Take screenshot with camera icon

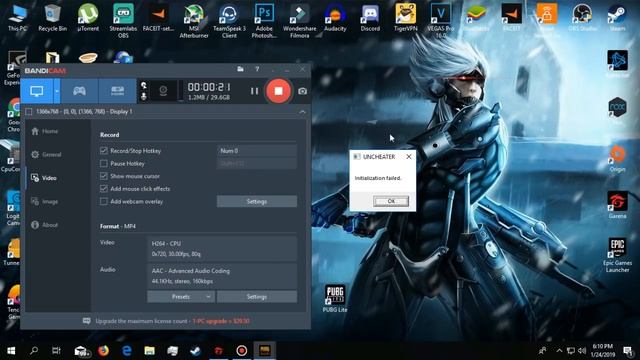(302, 91)
